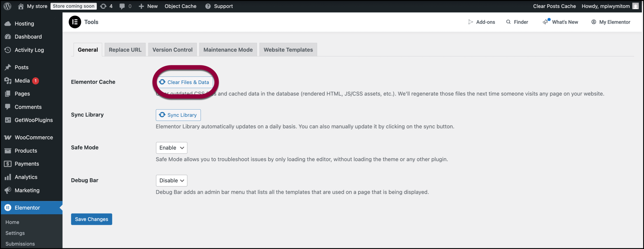Screen dimensions: 644x249
Task: Click the Elementor Tools header logo
Action: pyautogui.click(x=75, y=22)
